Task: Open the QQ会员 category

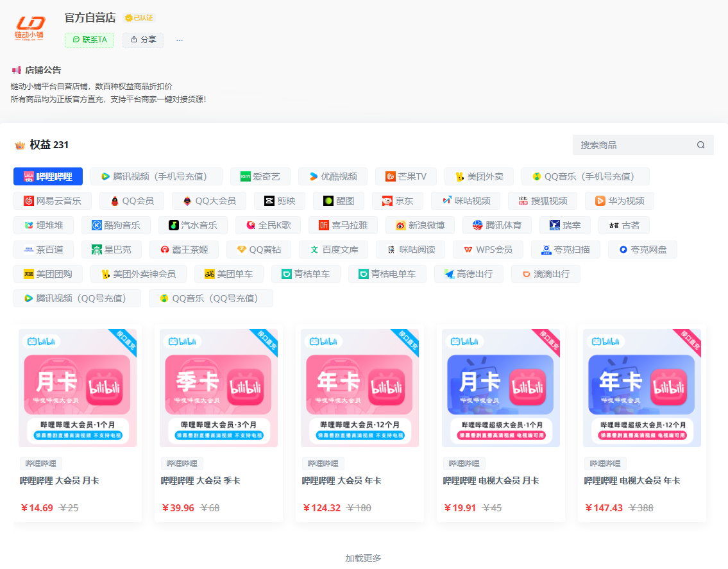Action: 132,201
